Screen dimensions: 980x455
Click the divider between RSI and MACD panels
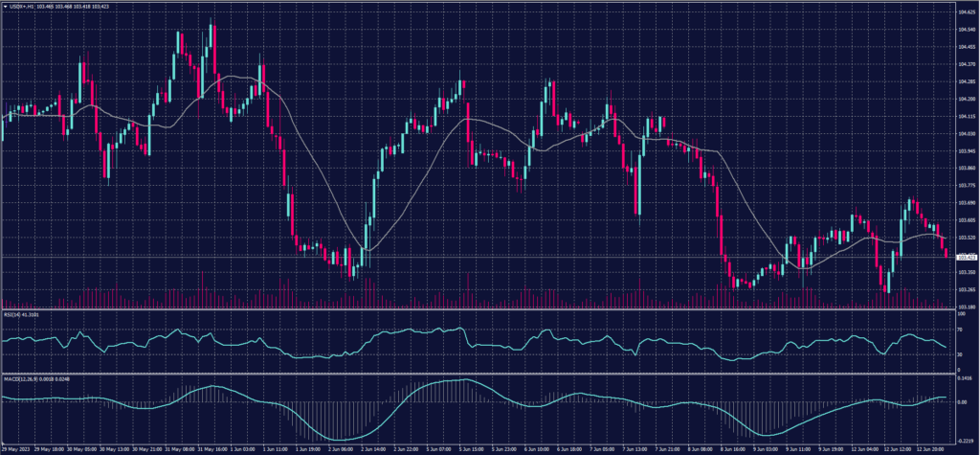click(479, 374)
